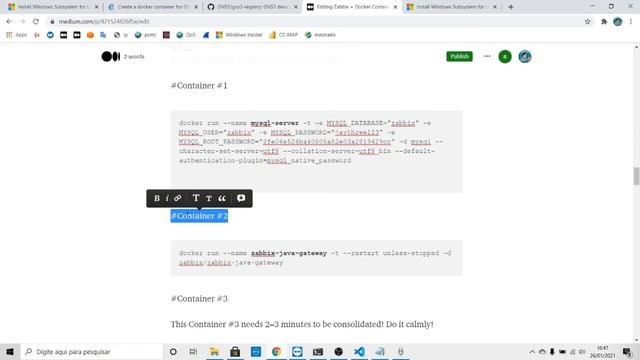Open the Windows Start menu
This screenshot has height=360, width=640.
10,351
